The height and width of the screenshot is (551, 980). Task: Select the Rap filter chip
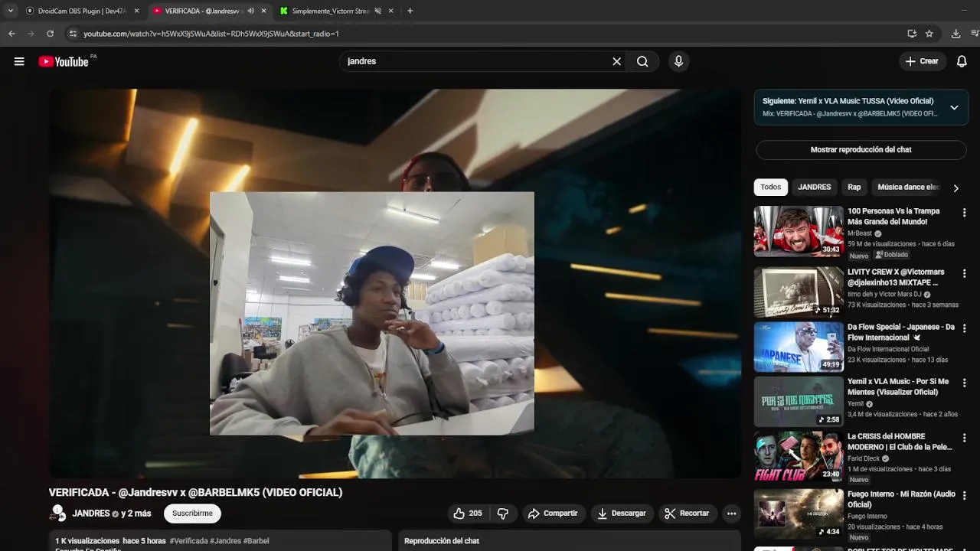pyautogui.click(x=854, y=187)
